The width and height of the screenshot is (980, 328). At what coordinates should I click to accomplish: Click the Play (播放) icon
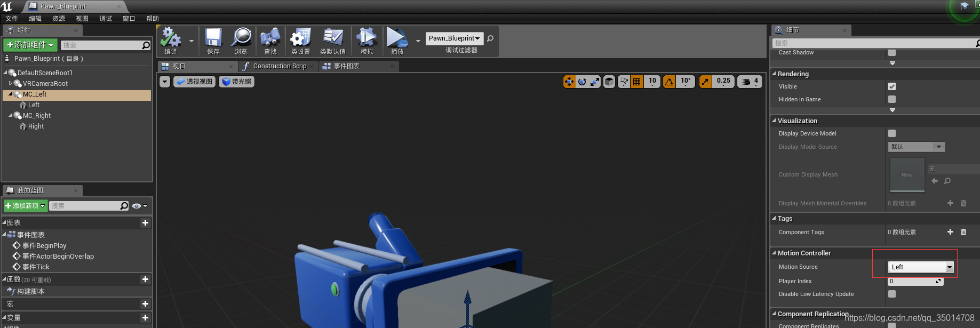coord(397,38)
